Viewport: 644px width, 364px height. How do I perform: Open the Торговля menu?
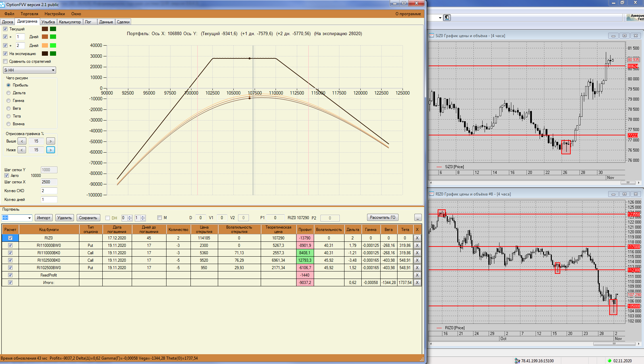pos(29,14)
